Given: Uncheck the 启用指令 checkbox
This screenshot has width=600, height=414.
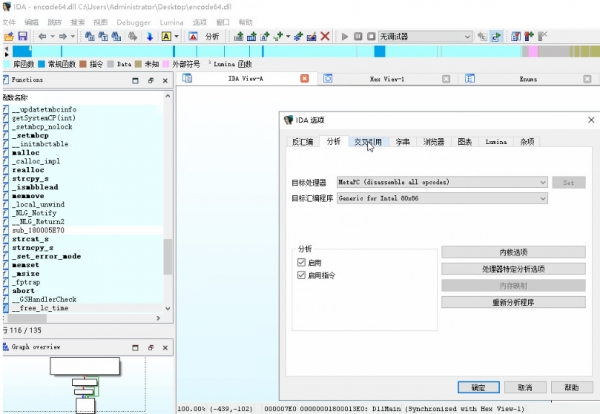Looking at the screenshot, I should (x=302, y=274).
